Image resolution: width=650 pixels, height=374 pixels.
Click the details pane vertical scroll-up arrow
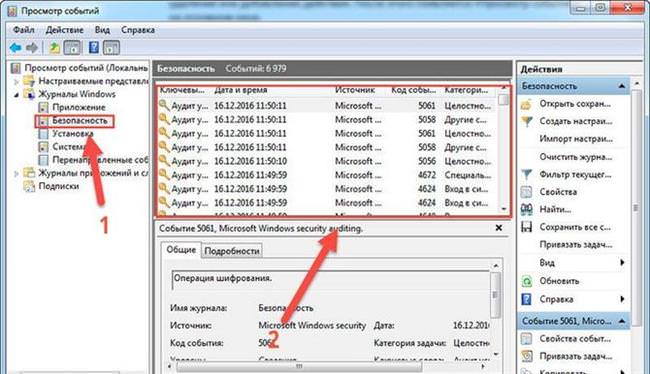click(x=496, y=265)
